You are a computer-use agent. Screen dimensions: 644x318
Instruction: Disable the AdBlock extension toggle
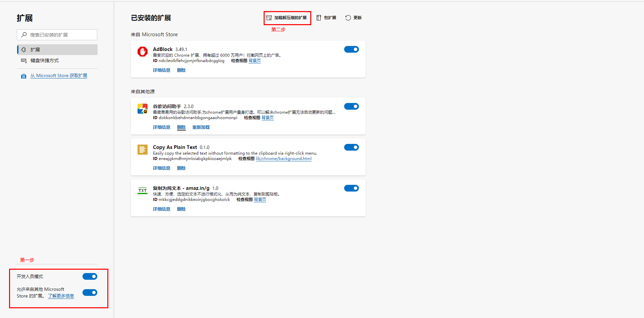352,49
